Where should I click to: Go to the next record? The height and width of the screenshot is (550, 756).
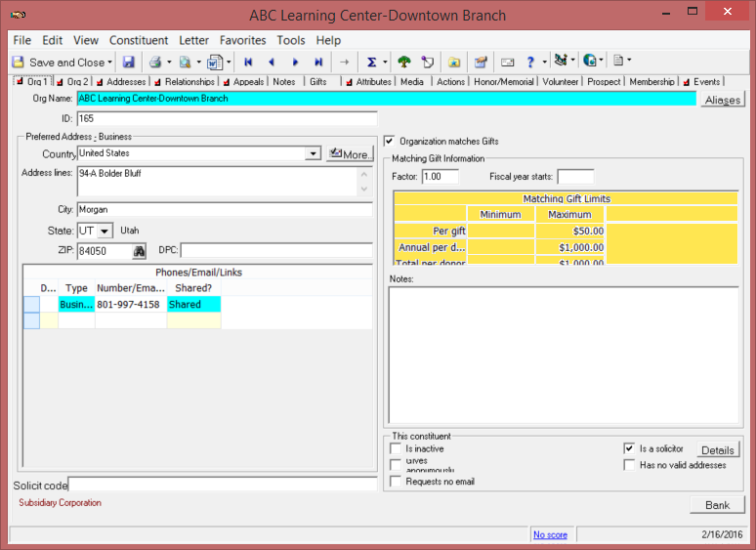(295, 62)
